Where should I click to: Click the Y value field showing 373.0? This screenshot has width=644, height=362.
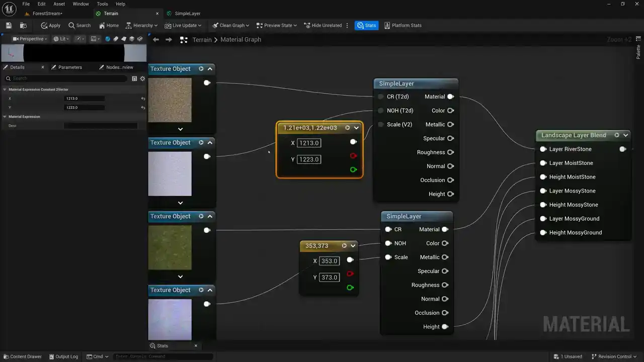[329, 278]
